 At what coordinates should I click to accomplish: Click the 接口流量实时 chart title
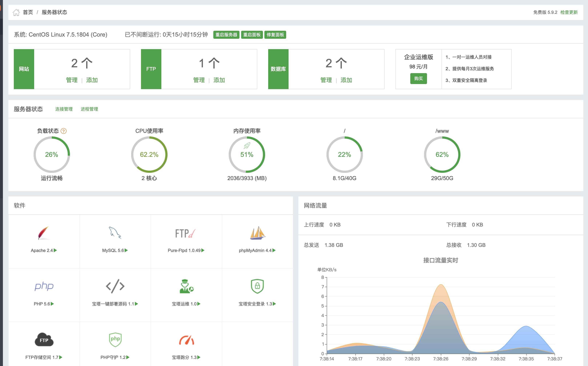tap(440, 260)
